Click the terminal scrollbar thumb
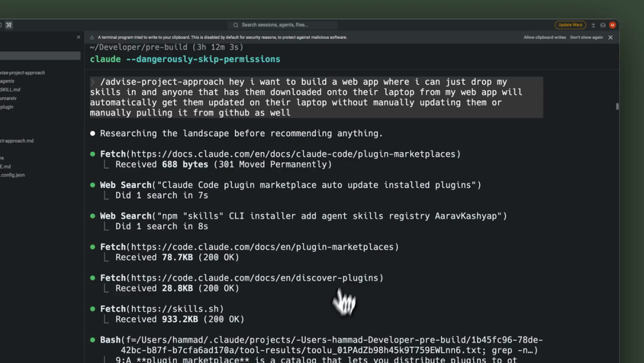The image size is (644, 363). [x=617, y=106]
